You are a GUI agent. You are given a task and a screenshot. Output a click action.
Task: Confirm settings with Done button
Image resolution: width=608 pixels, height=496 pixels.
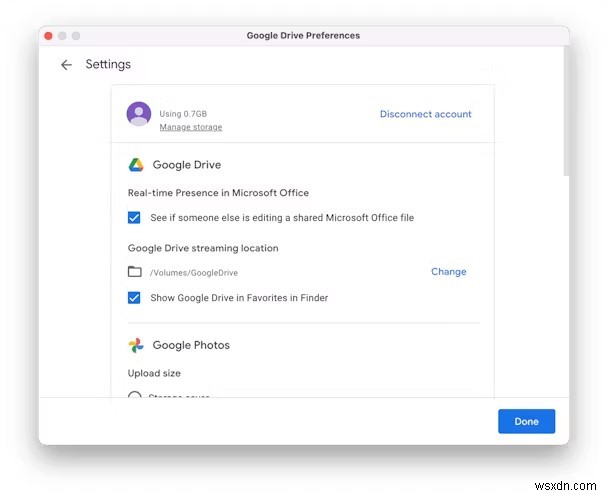(527, 421)
